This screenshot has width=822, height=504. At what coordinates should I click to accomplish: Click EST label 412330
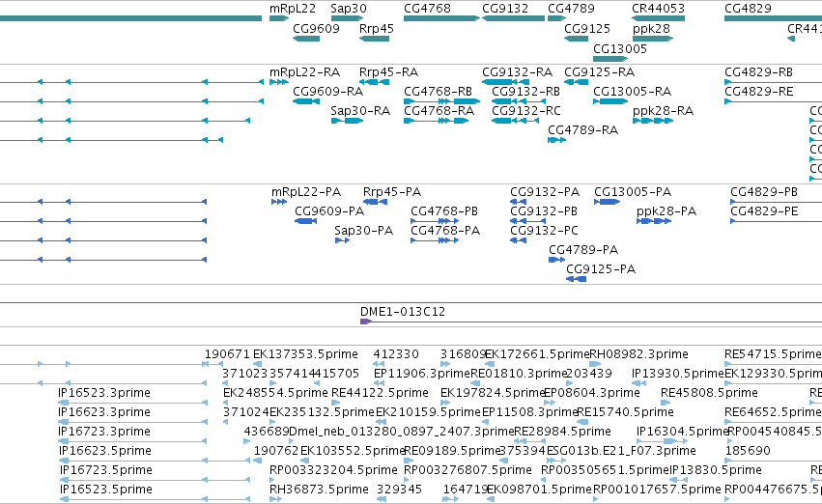(396, 354)
